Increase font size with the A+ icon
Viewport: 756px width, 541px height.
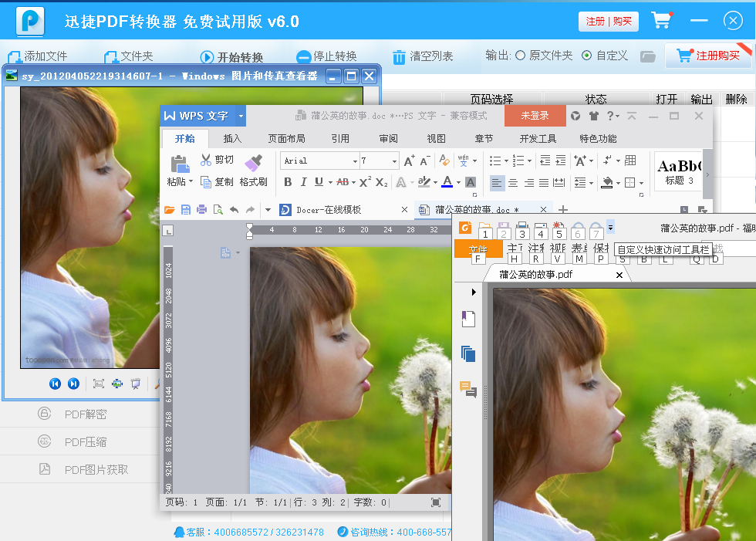409,161
